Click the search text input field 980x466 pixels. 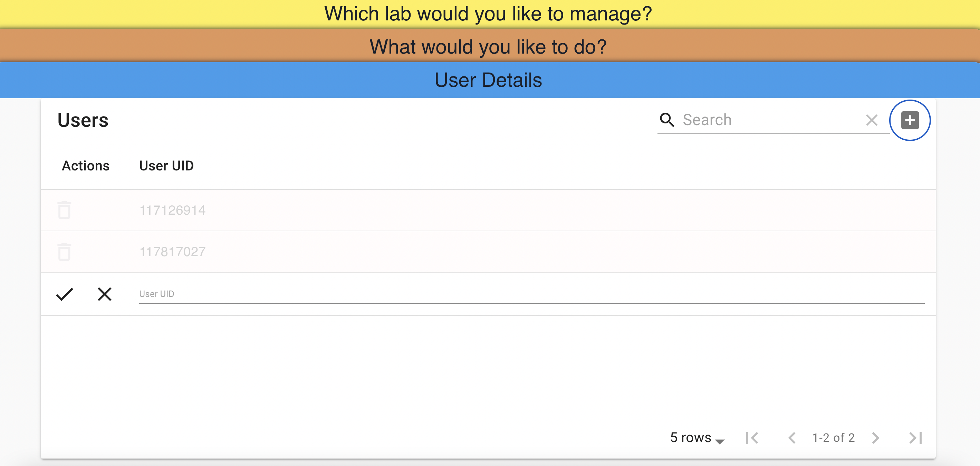[x=769, y=120]
